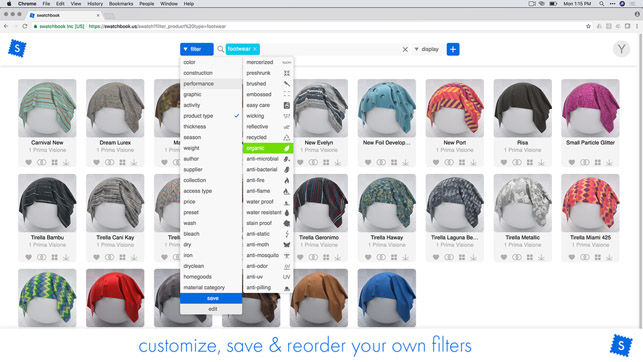Open the display dropdown
Screen dimensions: 643x362
[x=426, y=49]
